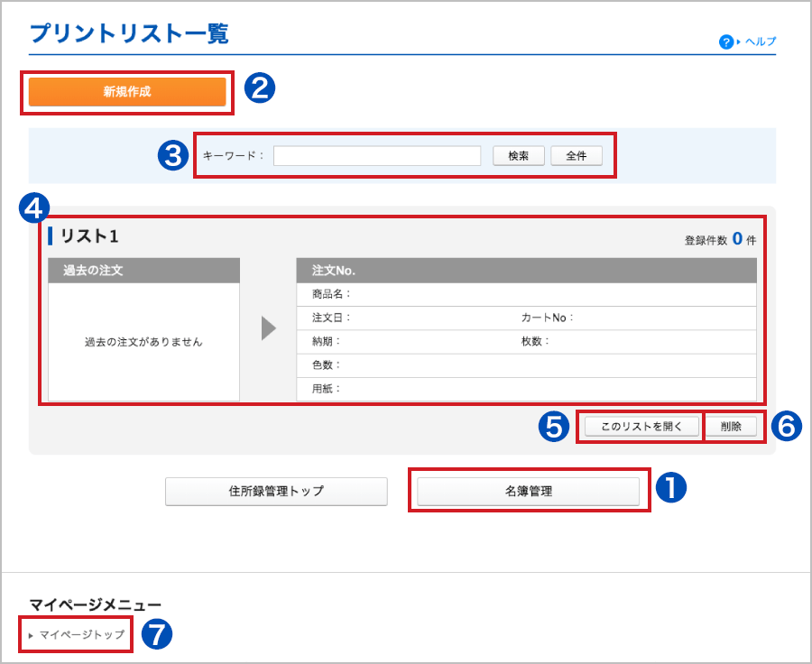This screenshot has height=664, width=812.
Task: Click the orange 新規作成 button
Action: [x=127, y=92]
